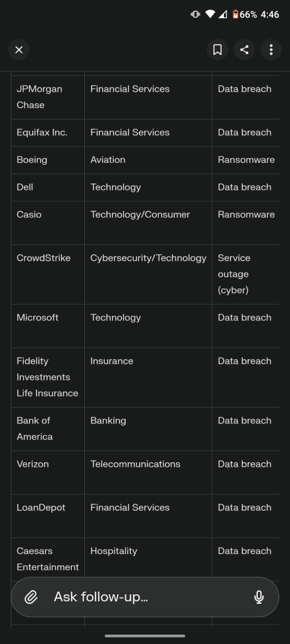The image size is (290, 644).
Task: Close the thread with the X icon
Action: pos(19,50)
